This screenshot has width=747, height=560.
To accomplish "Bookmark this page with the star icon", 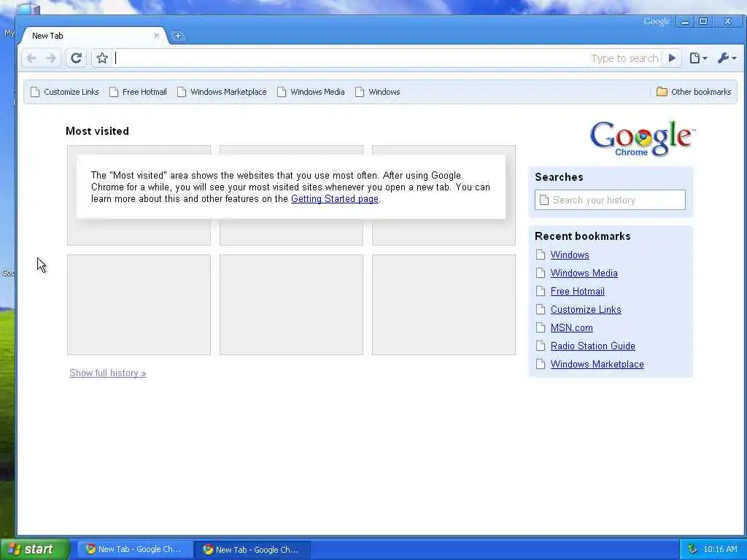I will [x=102, y=58].
